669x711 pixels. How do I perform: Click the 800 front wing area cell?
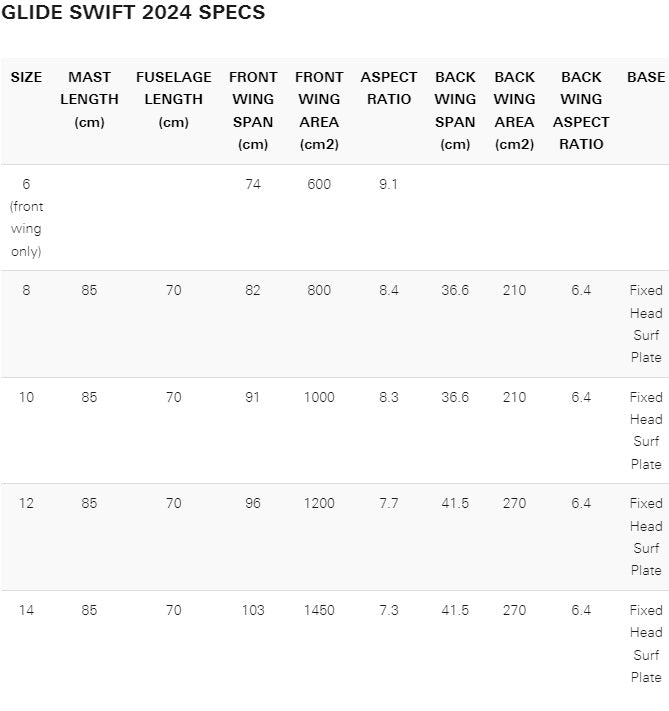coord(319,290)
